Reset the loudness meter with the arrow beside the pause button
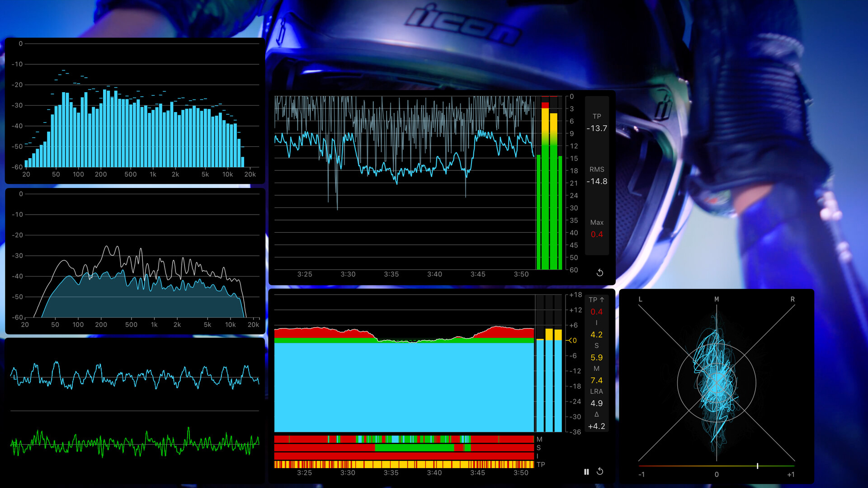868x488 pixels. pos(600,471)
